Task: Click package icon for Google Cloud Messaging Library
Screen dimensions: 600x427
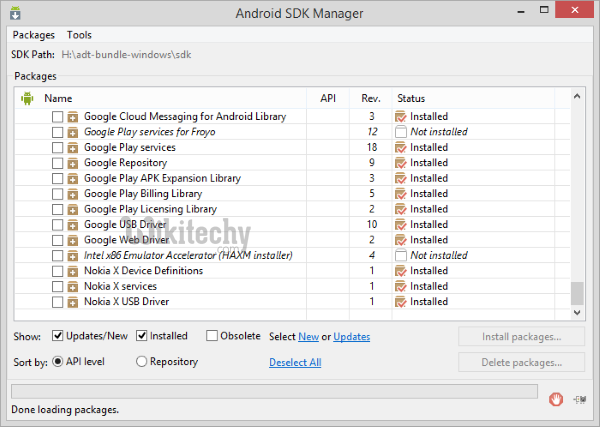Action: [x=73, y=117]
